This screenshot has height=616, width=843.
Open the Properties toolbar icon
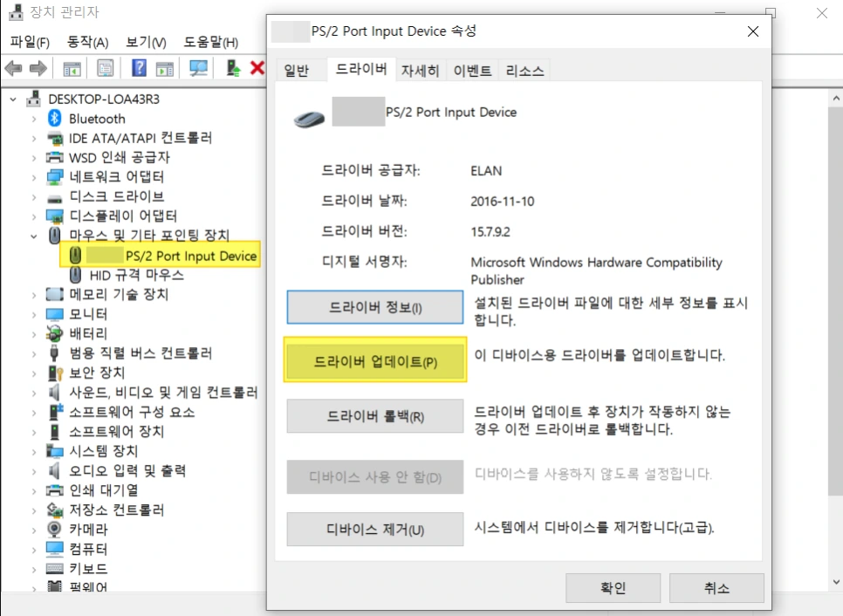point(106,68)
